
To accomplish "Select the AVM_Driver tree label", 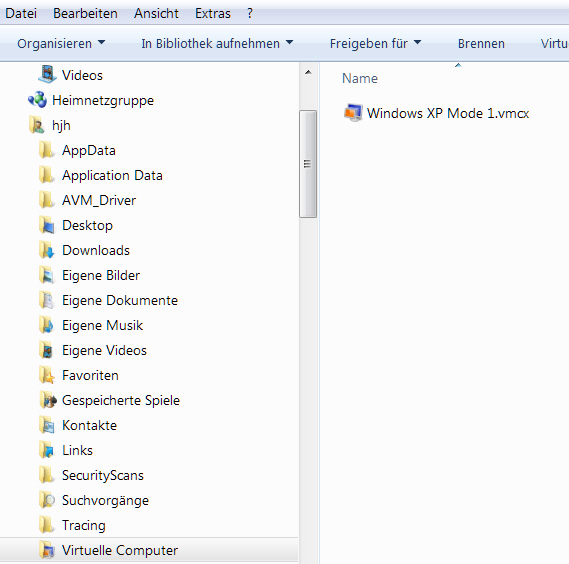I will 99,200.
